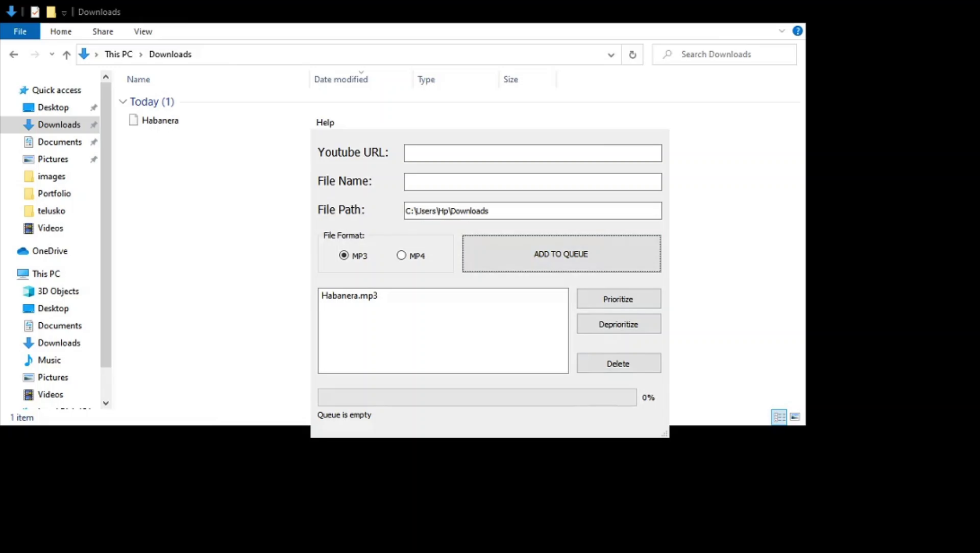This screenshot has width=980, height=553.
Task: Open the telusko folder in sidebar
Action: coord(51,211)
